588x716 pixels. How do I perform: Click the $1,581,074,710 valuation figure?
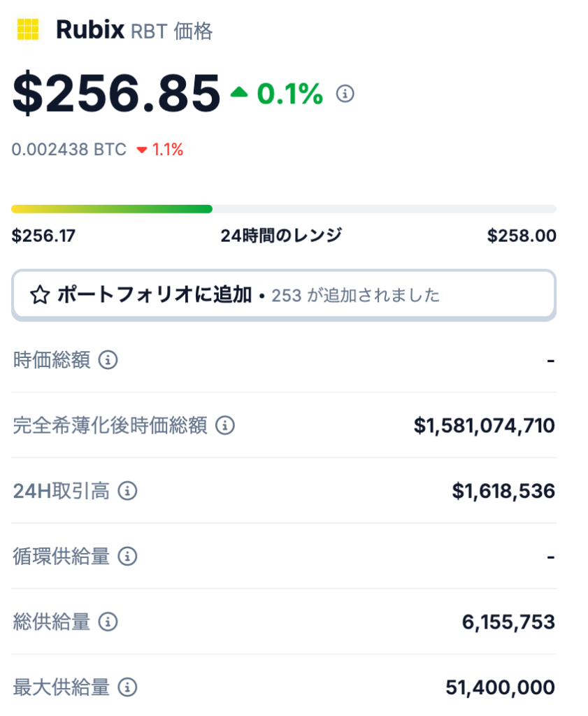click(485, 426)
